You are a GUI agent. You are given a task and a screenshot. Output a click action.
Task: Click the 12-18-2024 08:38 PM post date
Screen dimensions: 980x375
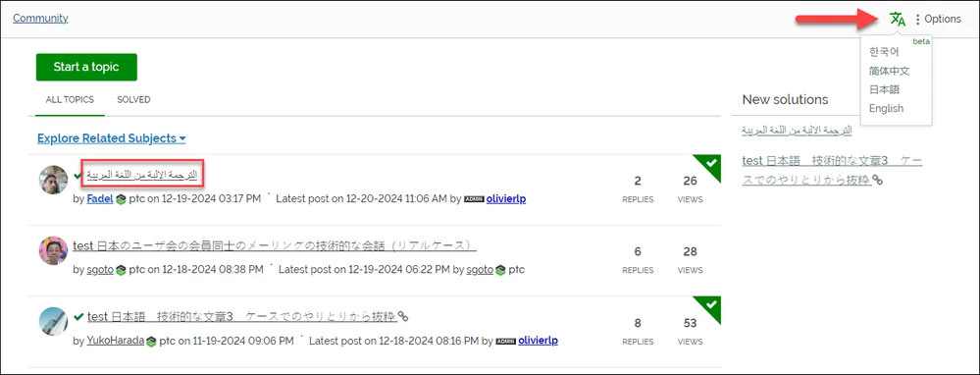(x=213, y=270)
